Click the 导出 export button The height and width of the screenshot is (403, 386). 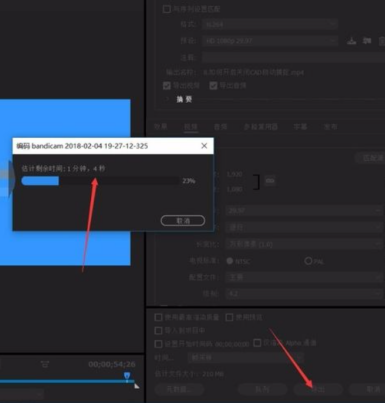pyautogui.click(x=318, y=389)
